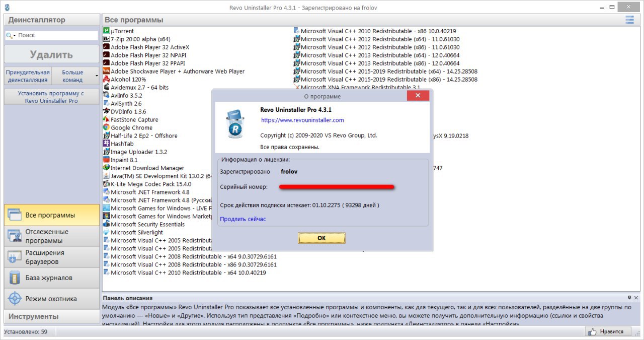
Task: Click the Удалить button
Action: (x=51, y=55)
